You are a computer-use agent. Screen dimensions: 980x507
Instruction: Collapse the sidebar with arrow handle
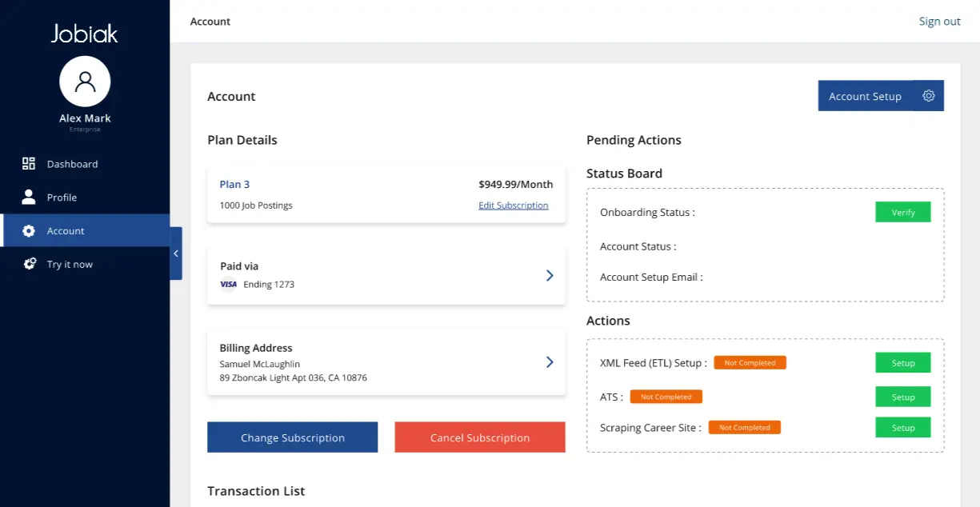176,253
